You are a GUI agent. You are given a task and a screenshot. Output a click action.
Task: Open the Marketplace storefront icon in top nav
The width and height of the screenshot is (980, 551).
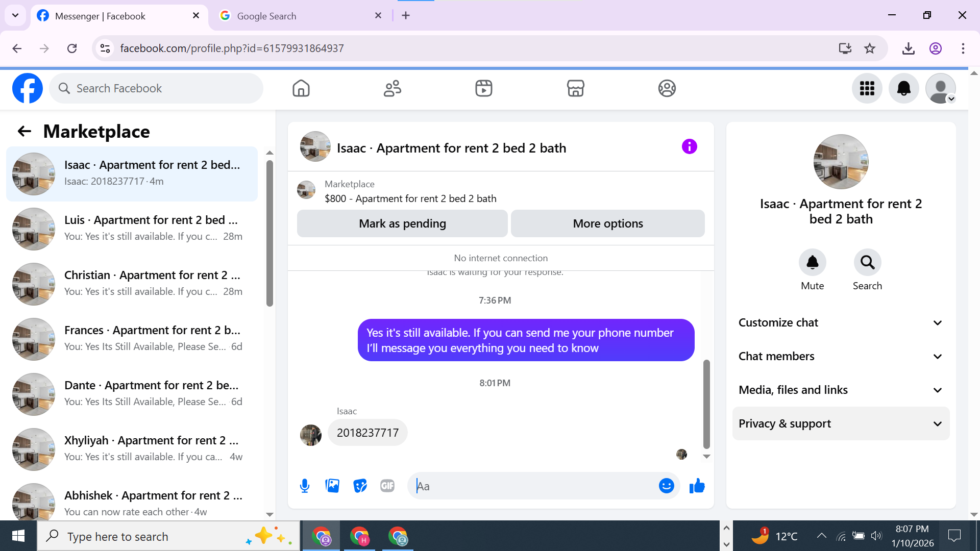pyautogui.click(x=575, y=88)
